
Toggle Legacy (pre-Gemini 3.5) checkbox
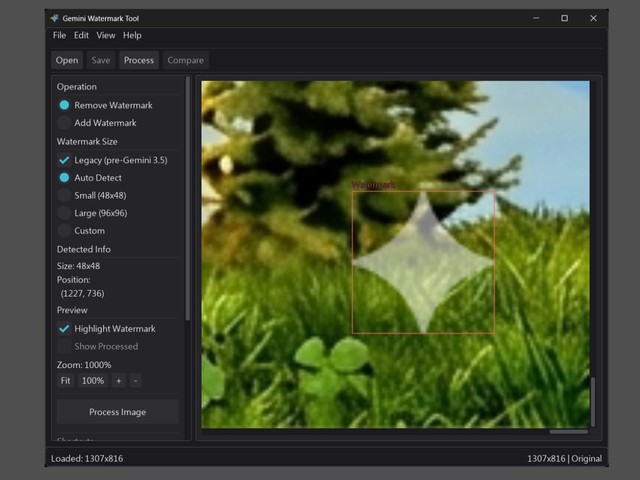tap(113, 160)
